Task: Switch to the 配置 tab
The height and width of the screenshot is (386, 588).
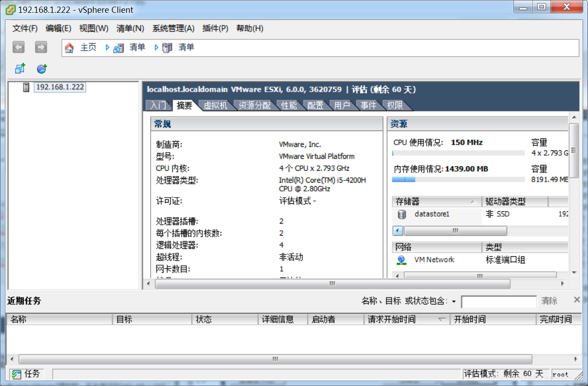Action: point(316,105)
